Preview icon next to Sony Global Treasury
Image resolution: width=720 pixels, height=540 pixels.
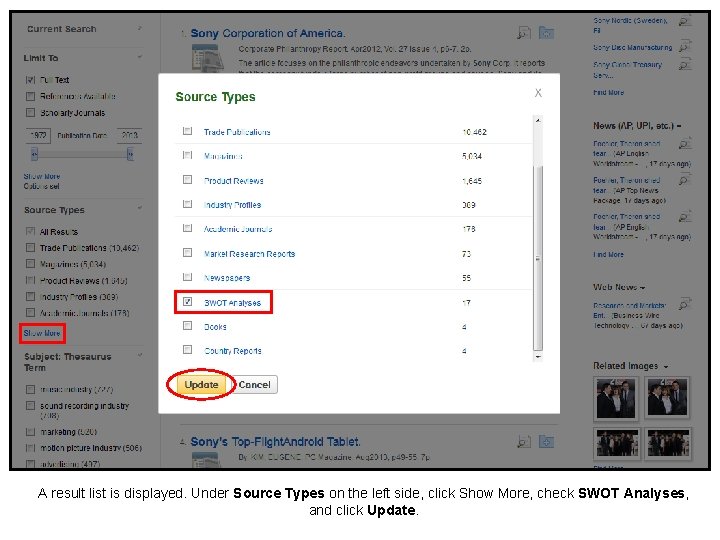point(685,65)
